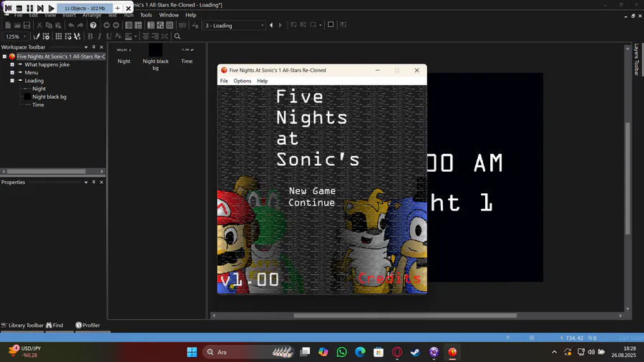644x362 pixels.
Task: Expand the 'What happens joke' frame
Action: (x=12, y=64)
